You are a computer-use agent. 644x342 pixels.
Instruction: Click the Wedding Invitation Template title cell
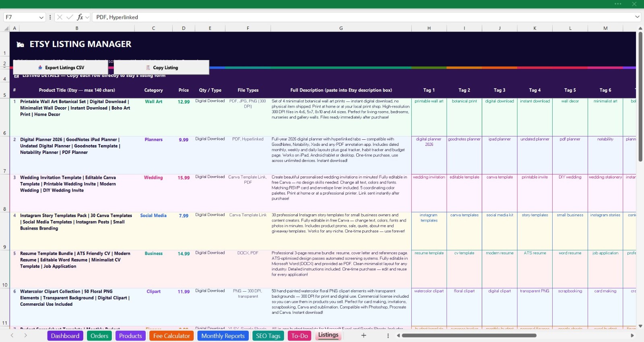[x=77, y=193]
